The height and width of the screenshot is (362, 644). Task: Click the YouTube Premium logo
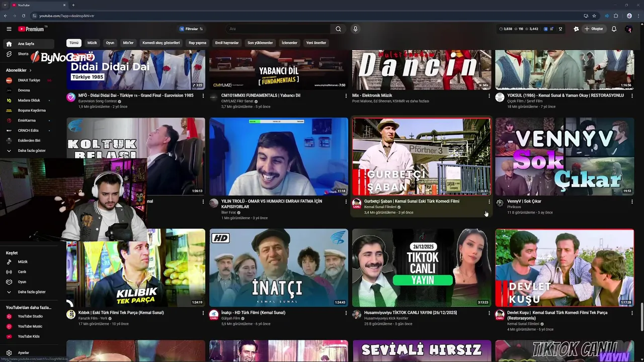tap(31, 29)
